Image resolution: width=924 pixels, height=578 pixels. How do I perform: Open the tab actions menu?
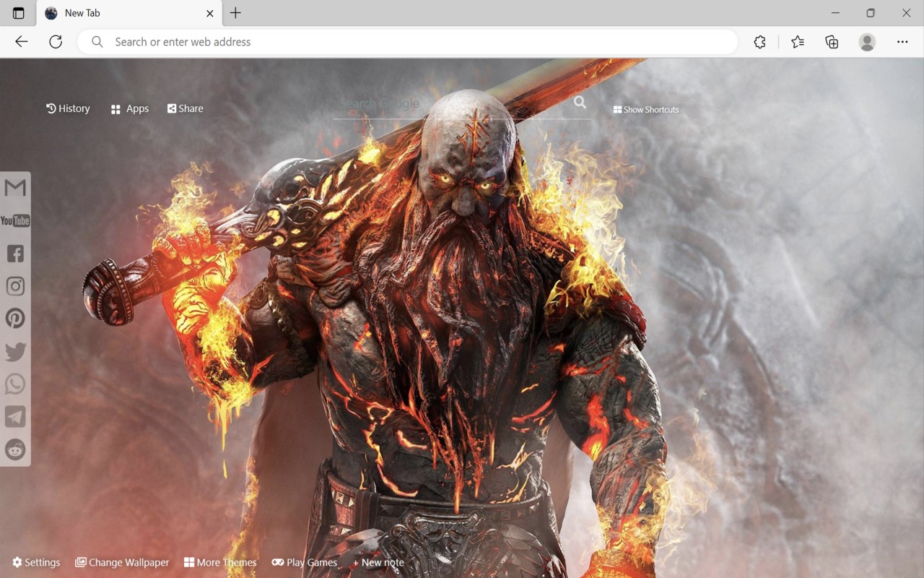(19, 13)
